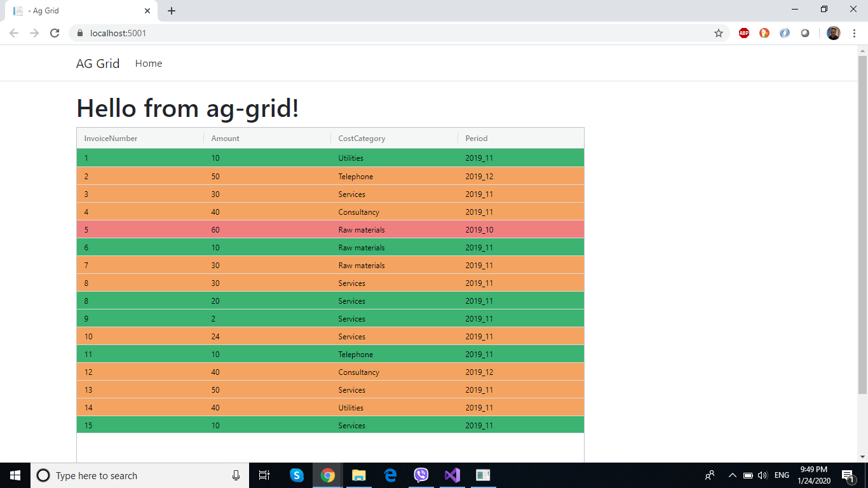Screen dimensions: 868x488
Task: Click the volume icon in the system tray
Action: (762, 475)
